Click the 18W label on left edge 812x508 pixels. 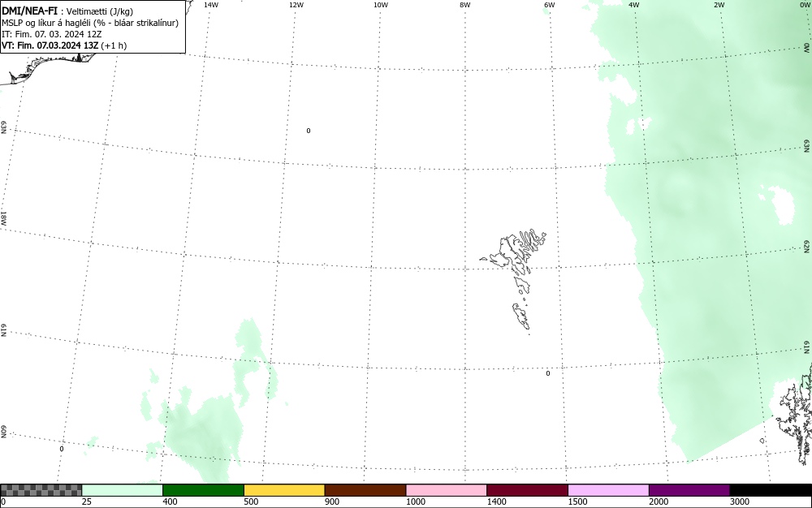[3, 217]
